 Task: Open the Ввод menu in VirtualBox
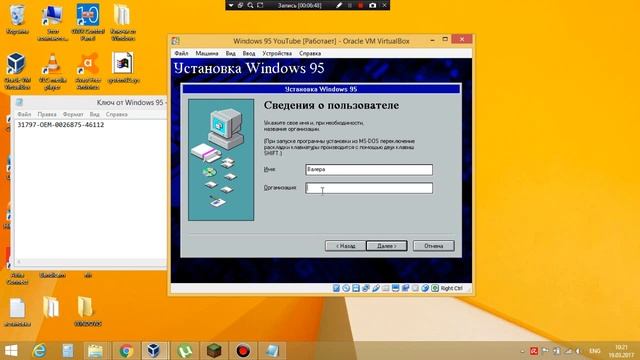click(249, 53)
